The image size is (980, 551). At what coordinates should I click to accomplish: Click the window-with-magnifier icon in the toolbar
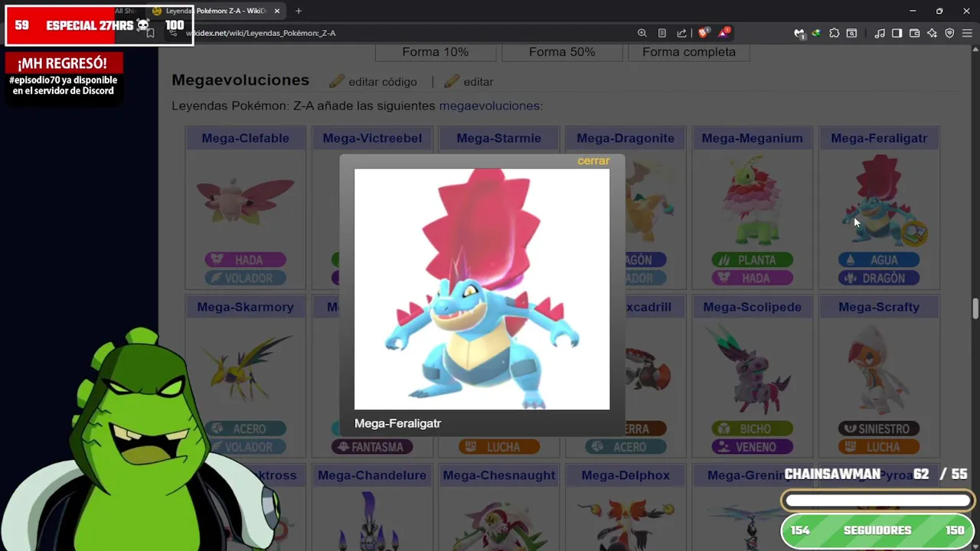click(851, 33)
